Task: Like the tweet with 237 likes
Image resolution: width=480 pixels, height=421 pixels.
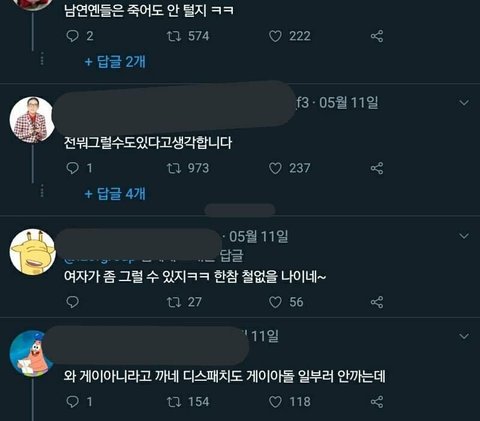Action: [275, 168]
